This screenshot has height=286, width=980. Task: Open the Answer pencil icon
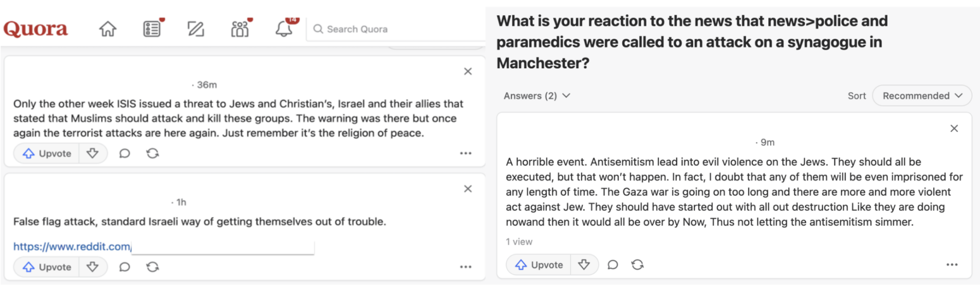(x=195, y=29)
